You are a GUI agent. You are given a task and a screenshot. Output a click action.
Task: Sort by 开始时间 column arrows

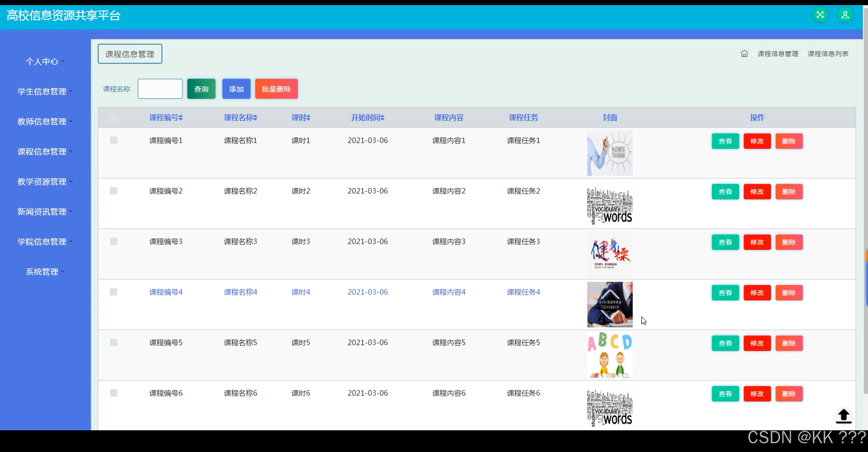point(382,118)
